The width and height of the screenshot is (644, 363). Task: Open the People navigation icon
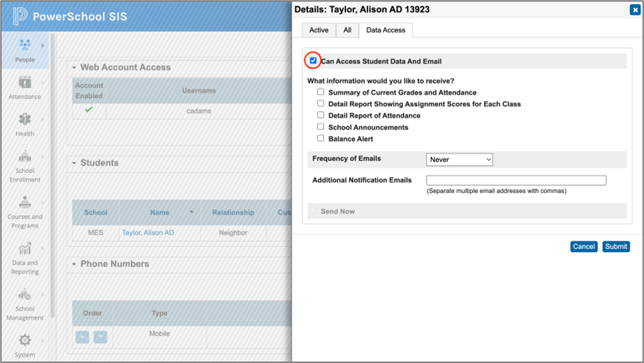coord(24,44)
